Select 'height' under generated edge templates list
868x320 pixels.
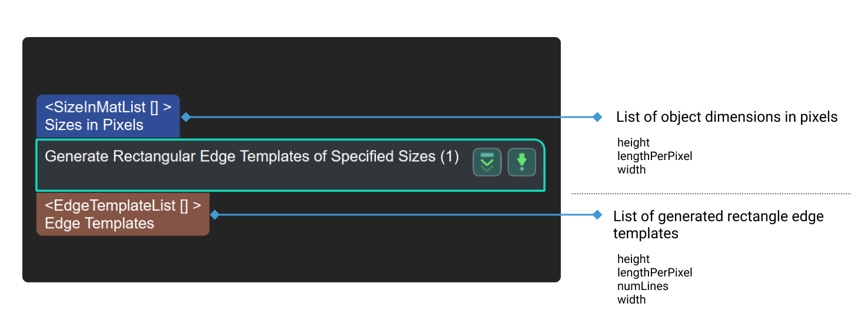[633, 259]
